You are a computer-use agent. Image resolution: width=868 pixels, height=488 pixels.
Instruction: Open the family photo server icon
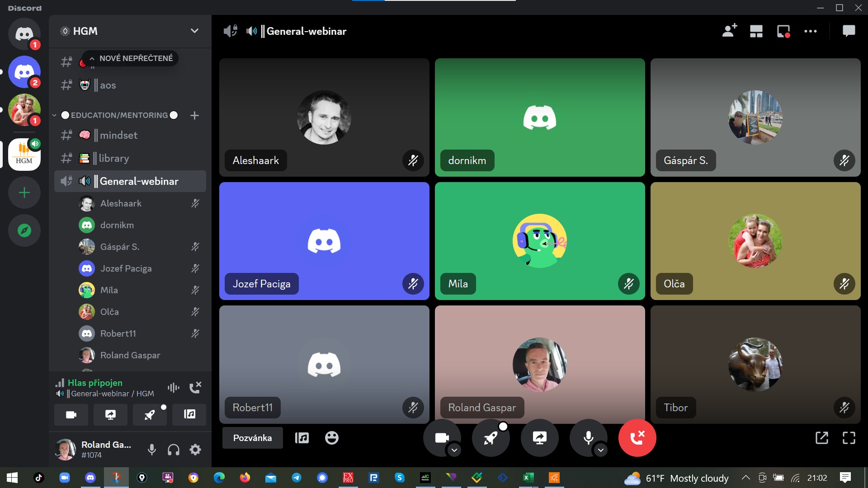[24, 110]
